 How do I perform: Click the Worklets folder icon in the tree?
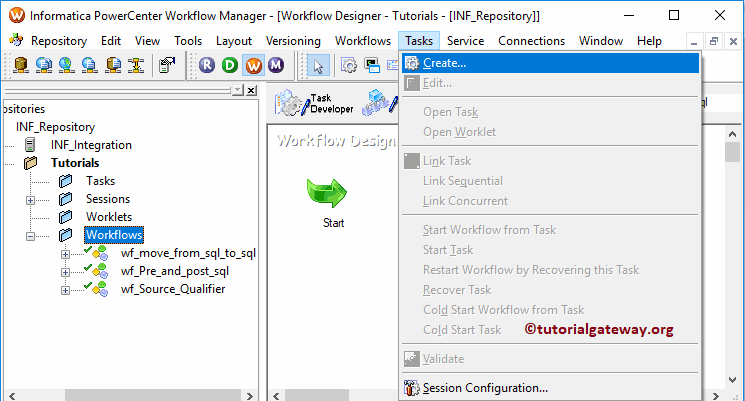pyautogui.click(x=66, y=217)
